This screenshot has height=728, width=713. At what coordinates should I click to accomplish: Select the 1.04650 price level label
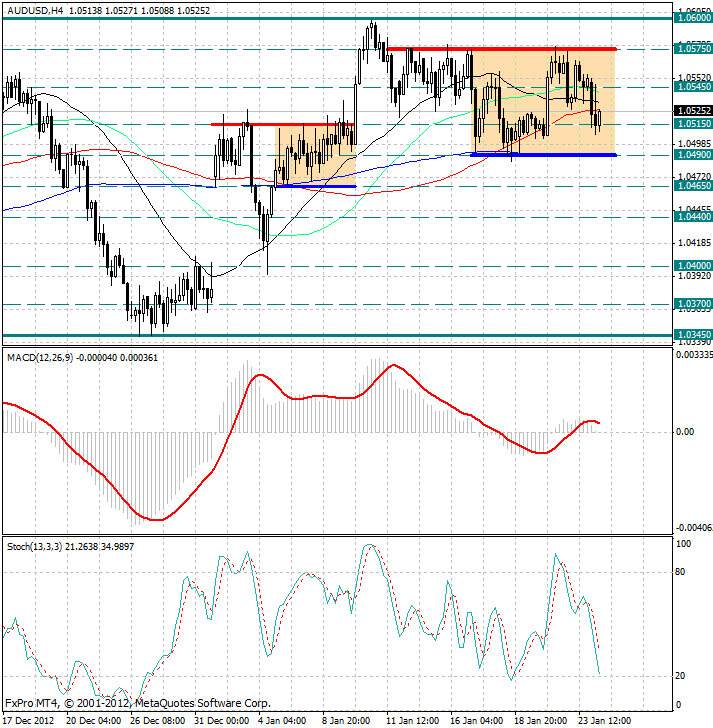[x=693, y=186]
